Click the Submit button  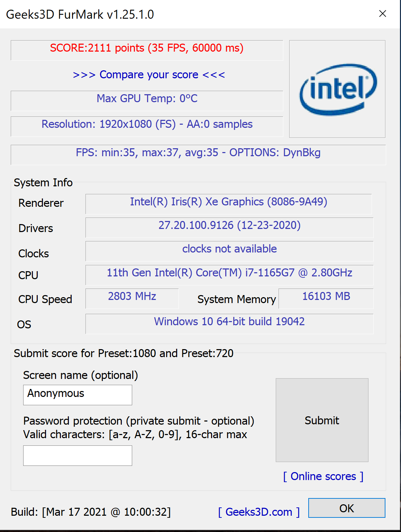(322, 420)
